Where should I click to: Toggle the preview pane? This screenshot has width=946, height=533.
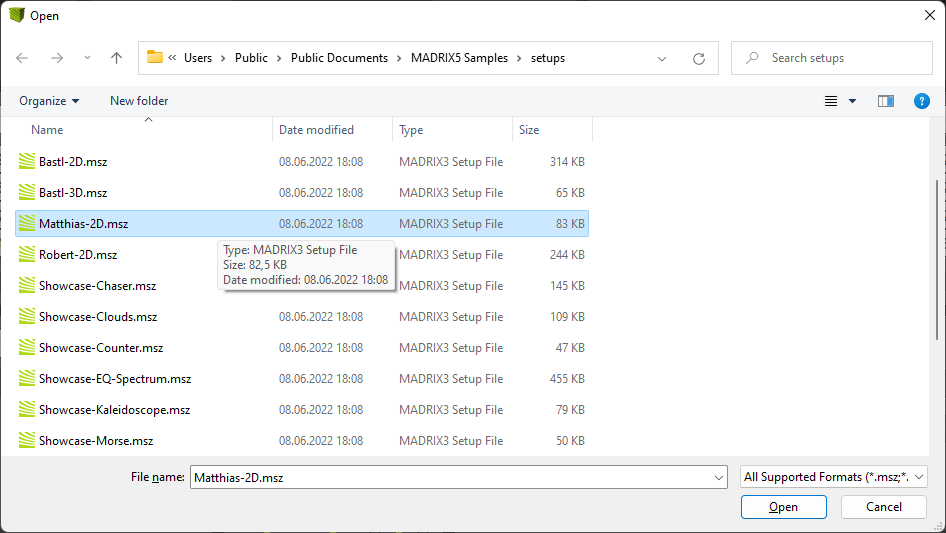(x=886, y=101)
